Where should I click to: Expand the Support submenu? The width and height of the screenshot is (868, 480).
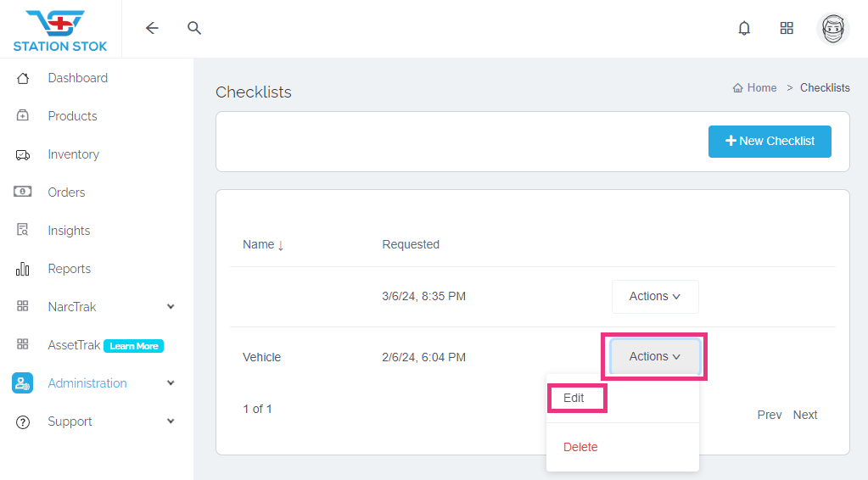click(x=171, y=421)
